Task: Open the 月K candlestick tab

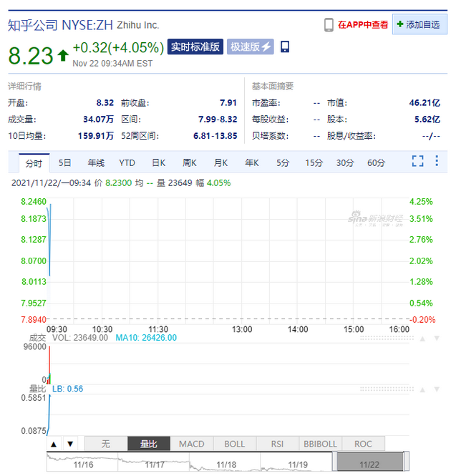Action: click(220, 163)
